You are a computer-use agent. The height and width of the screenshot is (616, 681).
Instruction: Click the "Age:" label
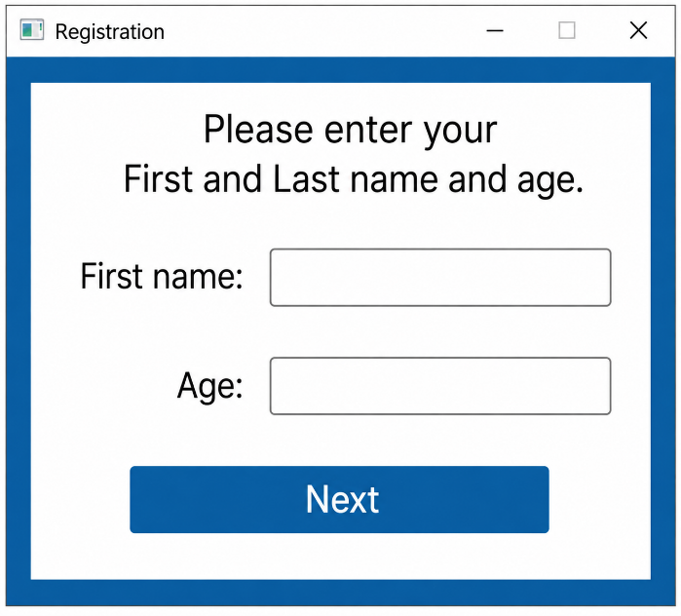[210, 386]
